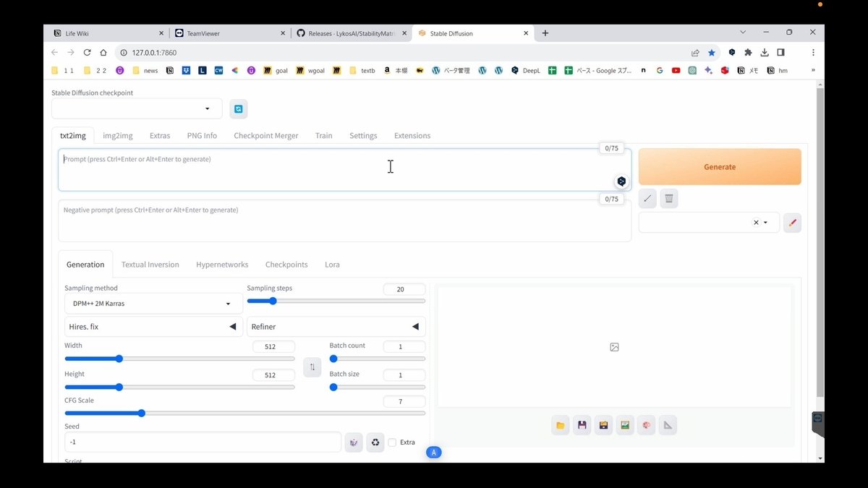The width and height of the screenshot is (868, 488).
Task: Open the Chrome extensions puzzle icon
Action: (x=748, y=53)
